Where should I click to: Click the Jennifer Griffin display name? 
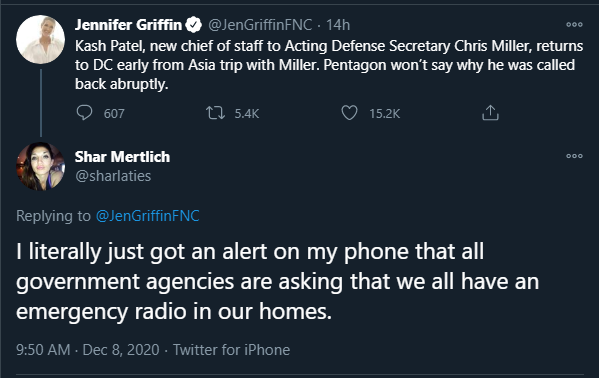click(x=128, y=25)
